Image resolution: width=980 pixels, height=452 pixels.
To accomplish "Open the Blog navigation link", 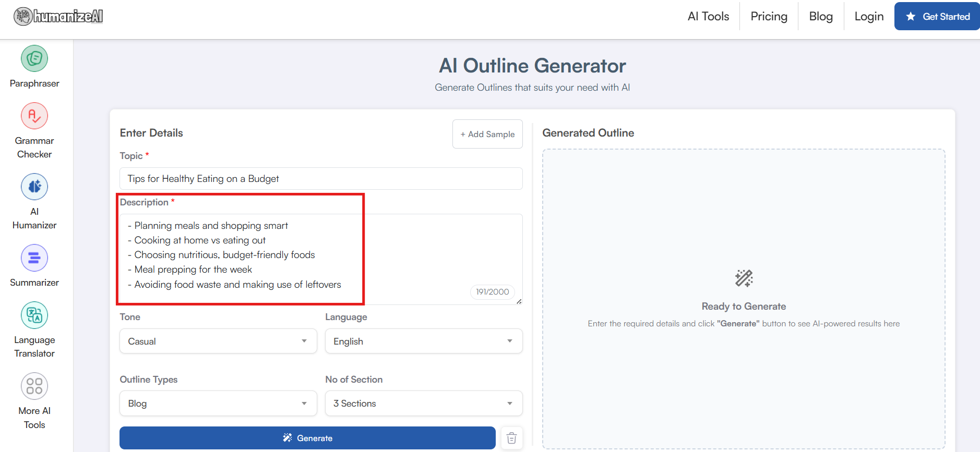I will pyautogui.click(x=820, y=17).
